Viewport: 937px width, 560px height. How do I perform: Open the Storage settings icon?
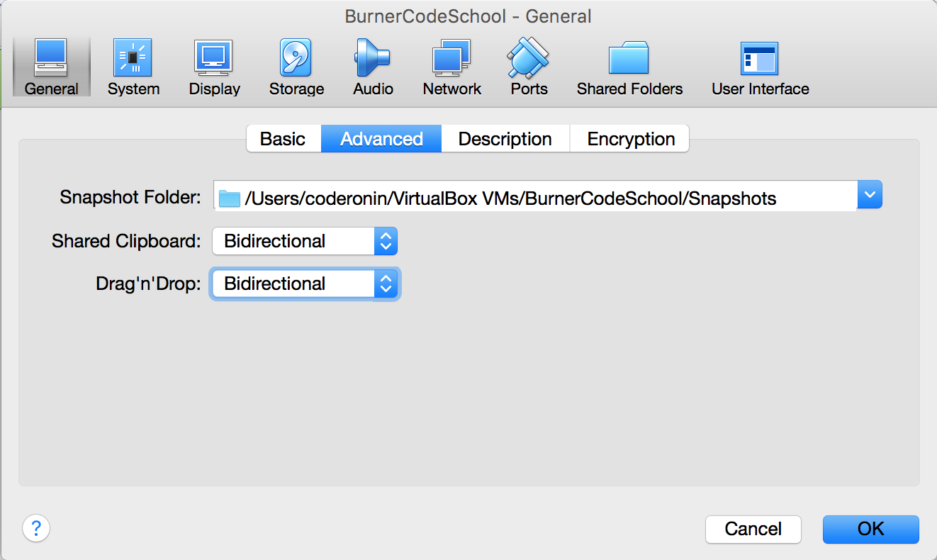(296, 67)
